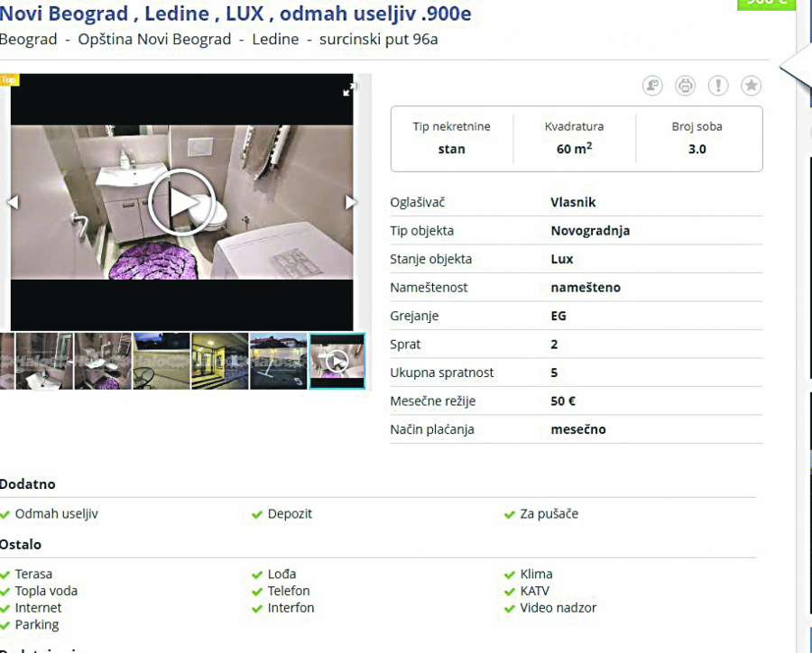Viewport: 812px width, 653px height.
Task: Click the Opština Novi Beograd breadcrumb
Action: coord(154,40)
